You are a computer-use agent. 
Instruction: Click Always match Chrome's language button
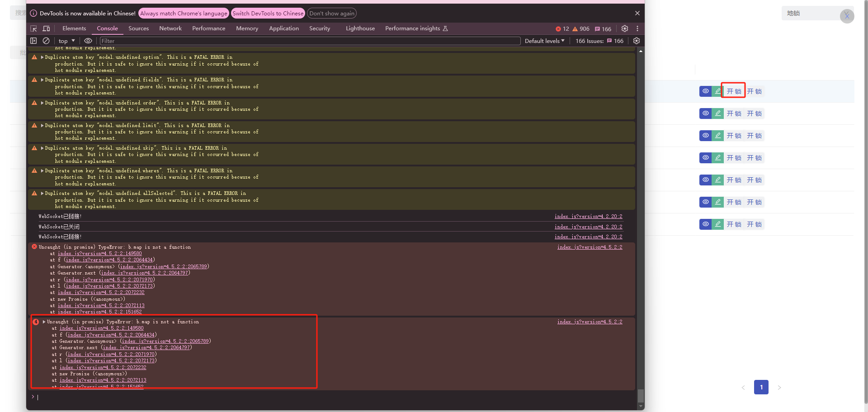[x=184, y=13]
